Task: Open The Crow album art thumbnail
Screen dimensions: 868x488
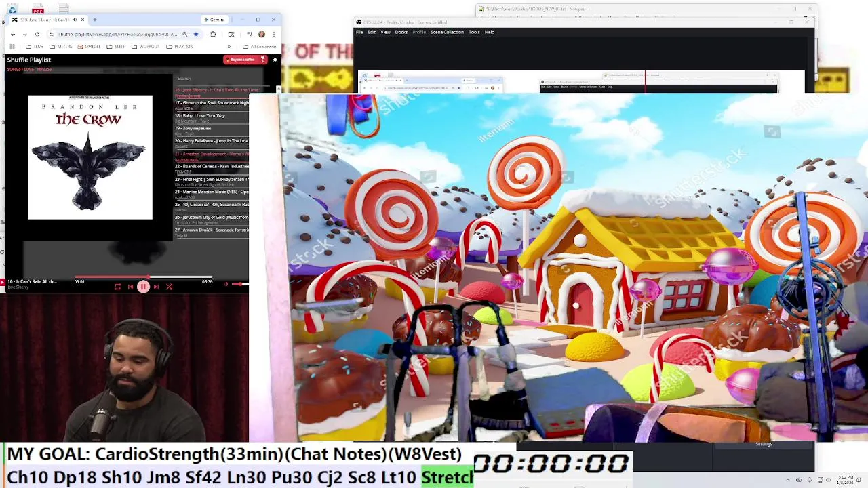Action: pyautogui.click(x=90, y=157)
